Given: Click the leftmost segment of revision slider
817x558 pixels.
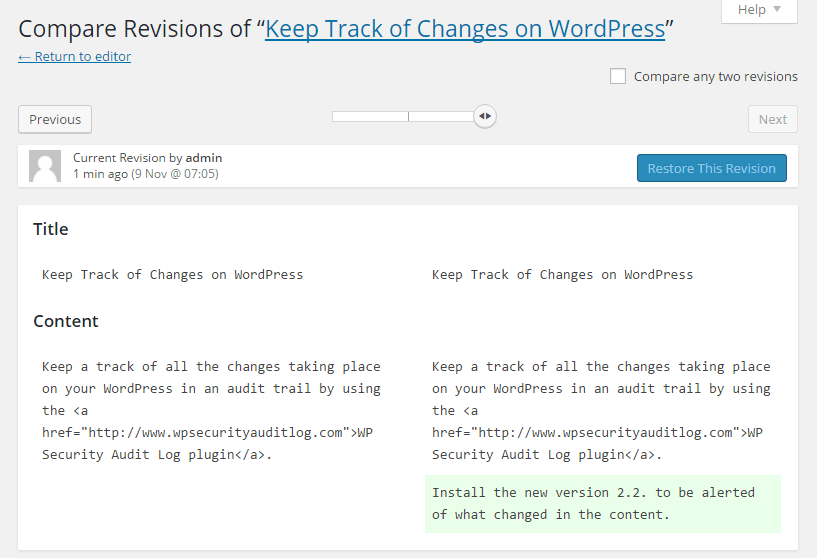Looking at the screenshot, I should 370,116.
